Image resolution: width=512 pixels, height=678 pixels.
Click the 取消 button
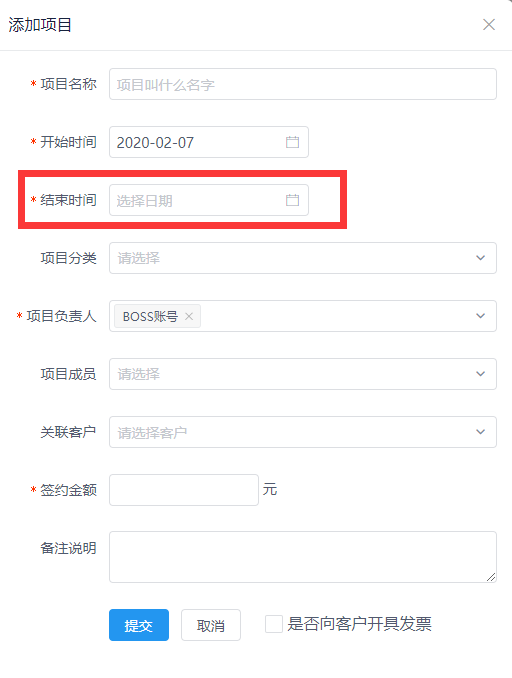coord(211,625)
